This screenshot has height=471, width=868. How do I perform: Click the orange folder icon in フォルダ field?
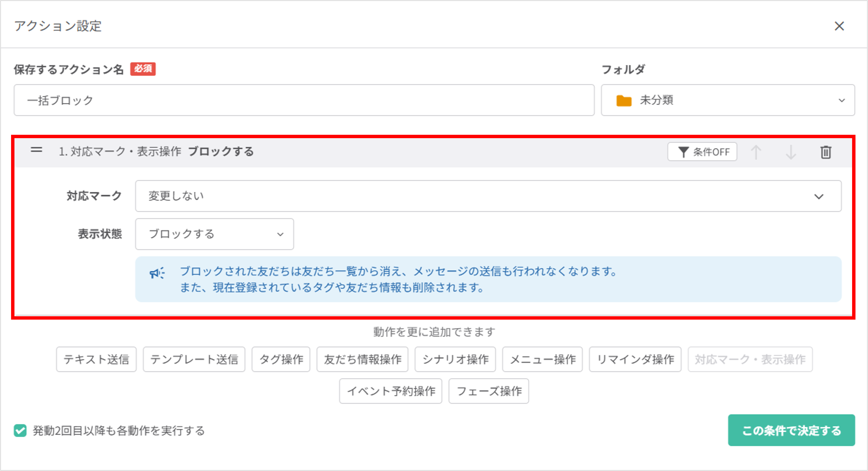point(624,100)
